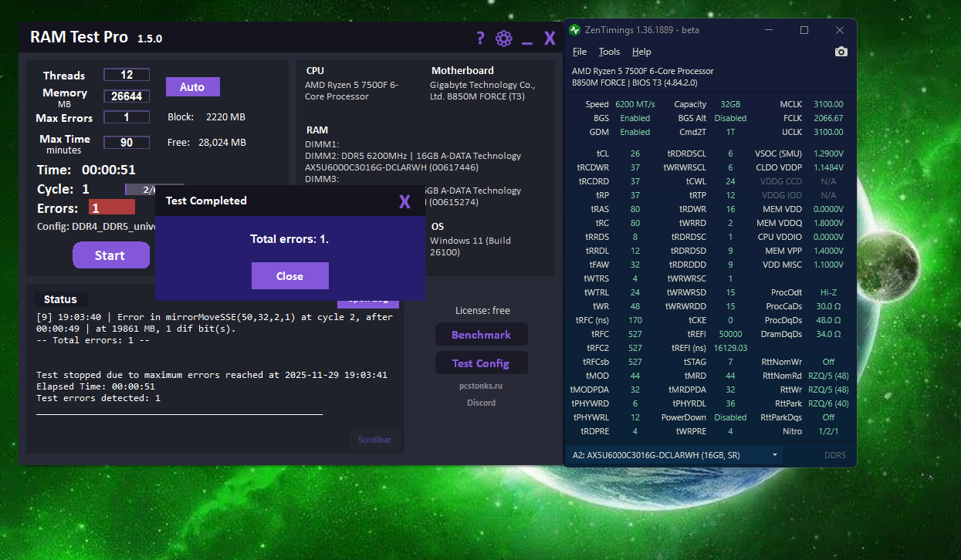Click the Memory MB input field
Image resolution: width=961 pixels, height=560 pixels.
pyautogui.click(x=127, y=96)
